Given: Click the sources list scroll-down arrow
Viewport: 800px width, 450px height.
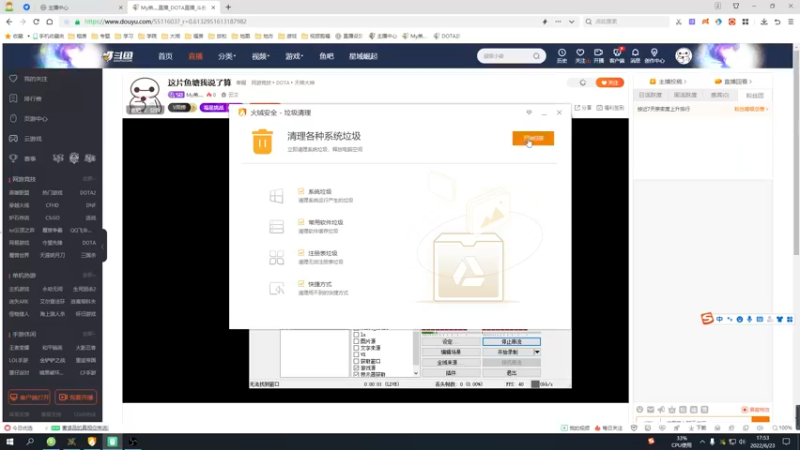Looking at the screenshot, I should (416, 373).
